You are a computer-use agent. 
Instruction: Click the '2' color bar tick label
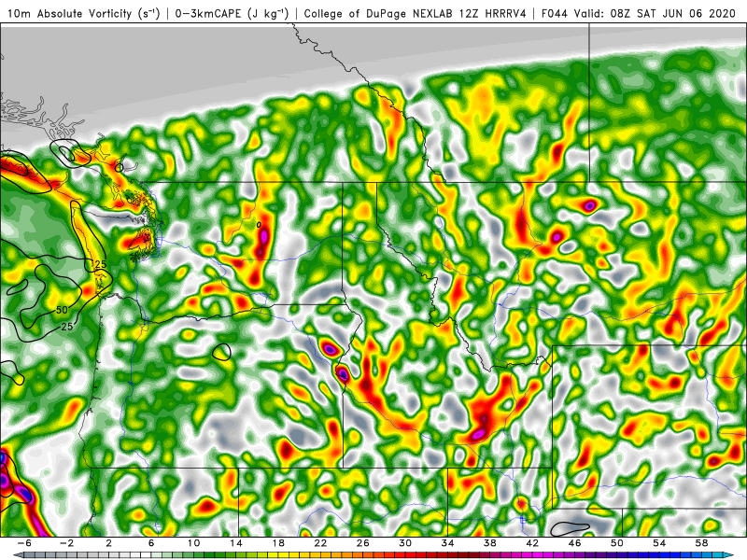tap(109, 543)
